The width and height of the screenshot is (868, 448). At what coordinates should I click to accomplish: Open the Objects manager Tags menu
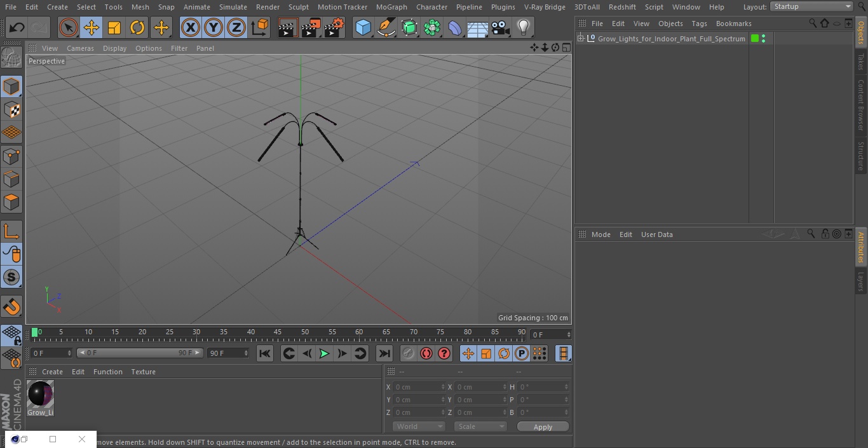(x=699, y=24)
